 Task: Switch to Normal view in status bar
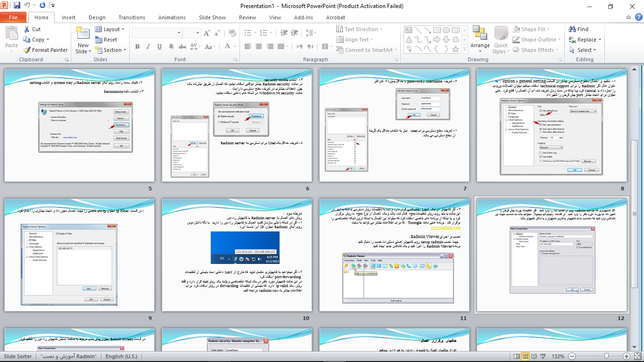pyautogui.click(x=517, y=356)
